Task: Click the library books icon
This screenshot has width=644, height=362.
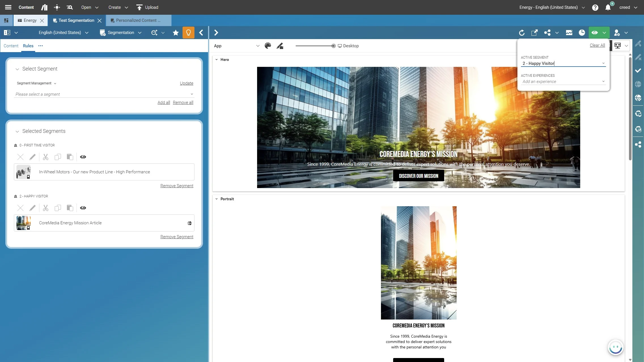Action: click(44, 7)
